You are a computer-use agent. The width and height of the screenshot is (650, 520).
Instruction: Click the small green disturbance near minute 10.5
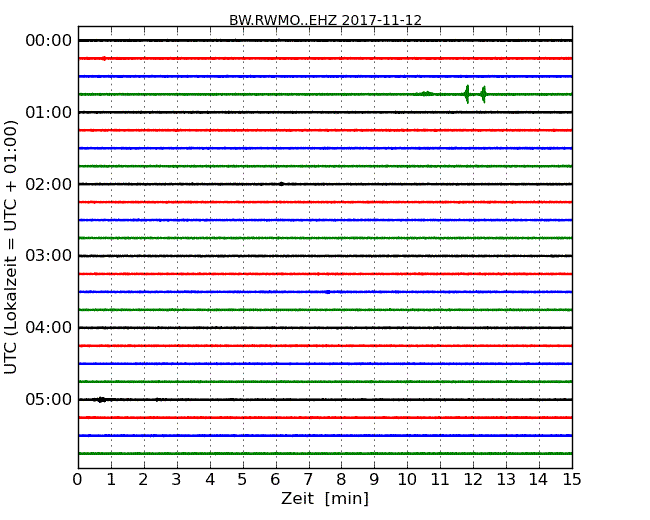point(425,94)
